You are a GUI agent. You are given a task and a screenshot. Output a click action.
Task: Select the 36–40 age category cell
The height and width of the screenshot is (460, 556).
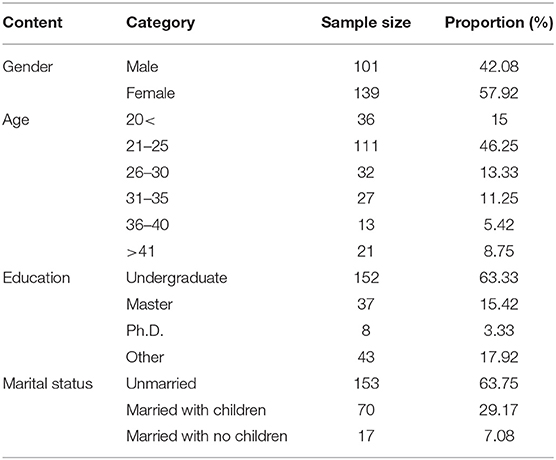[x=147, y=225]
